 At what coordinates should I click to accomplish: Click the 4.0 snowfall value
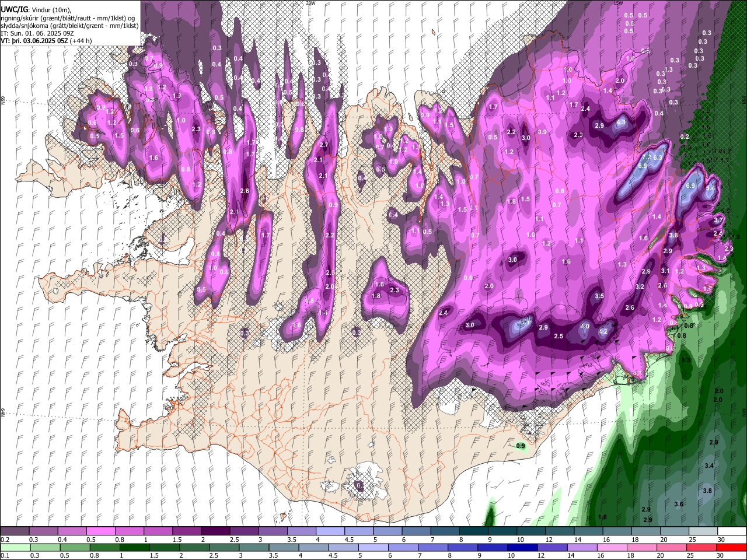[585, 327]
